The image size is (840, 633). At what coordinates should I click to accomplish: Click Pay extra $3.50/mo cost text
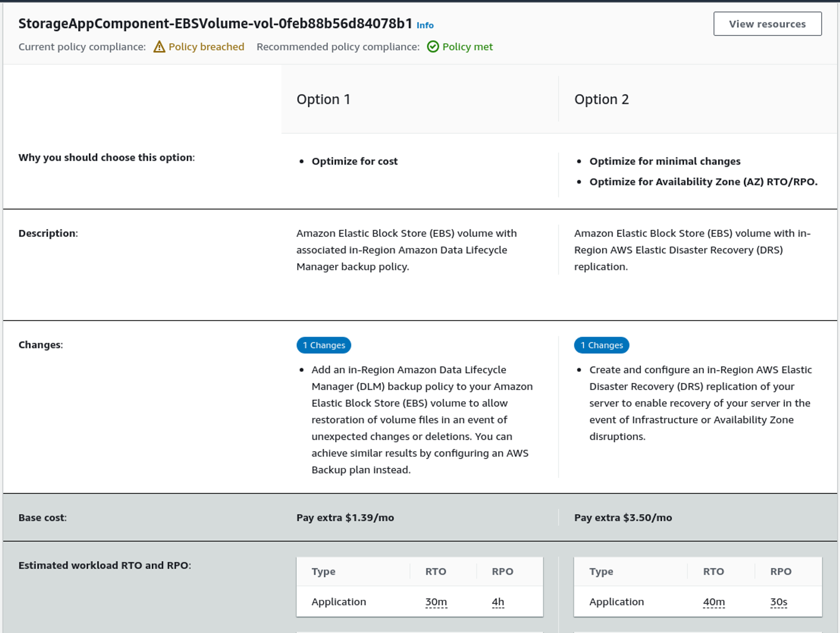pyautogui.click(x=623, y=517)
